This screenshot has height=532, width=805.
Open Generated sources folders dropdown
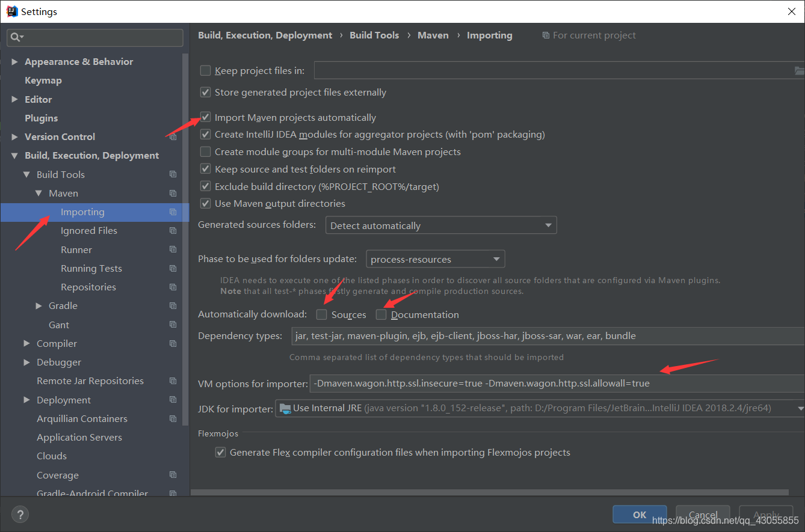pyautogui.click(x=441, y=225)
